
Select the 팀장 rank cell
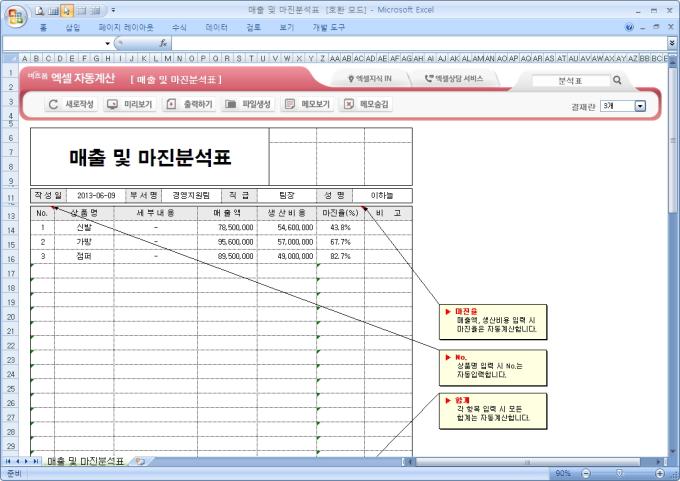point(287,196)
